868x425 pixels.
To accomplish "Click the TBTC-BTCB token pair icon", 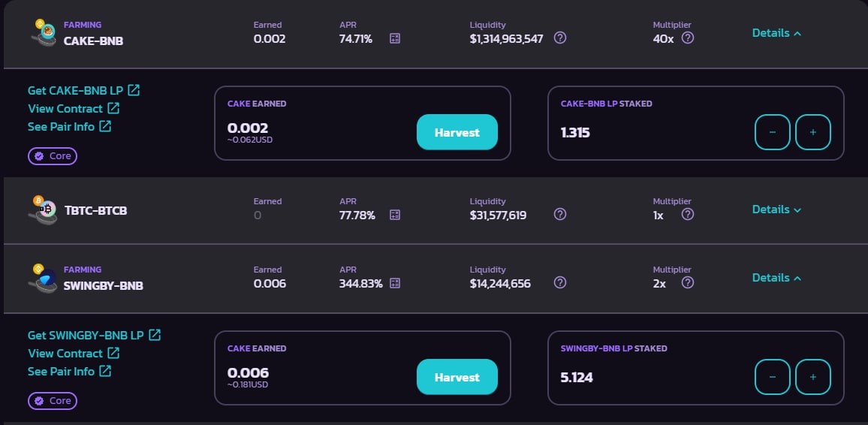I will pyautogui.click(x=44, y=210).
